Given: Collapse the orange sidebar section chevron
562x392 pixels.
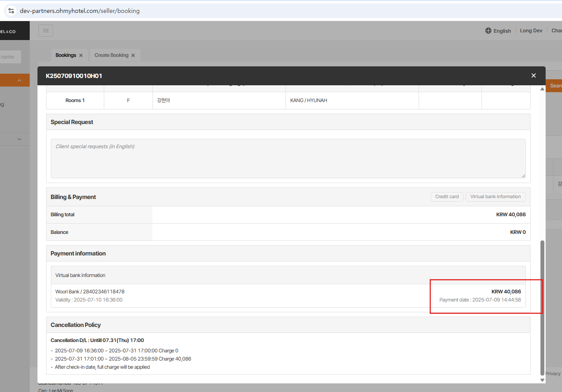Looking at the screenshot, I should (x=19, y=81).
